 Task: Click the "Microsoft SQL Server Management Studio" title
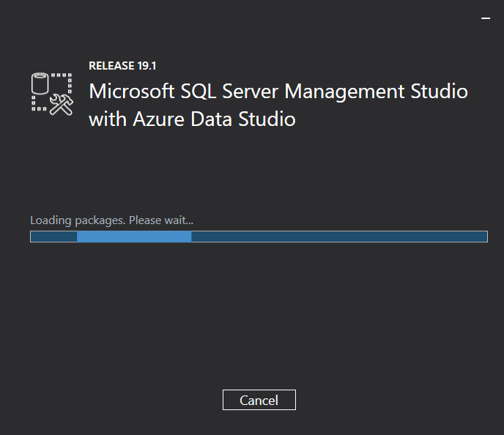pyautogui.click(x=278, y=92)
